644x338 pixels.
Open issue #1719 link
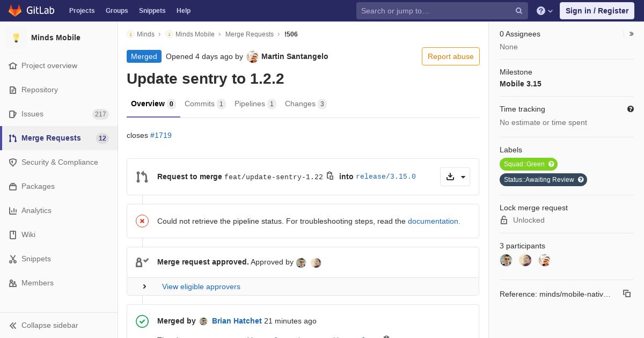click(161, 135)
